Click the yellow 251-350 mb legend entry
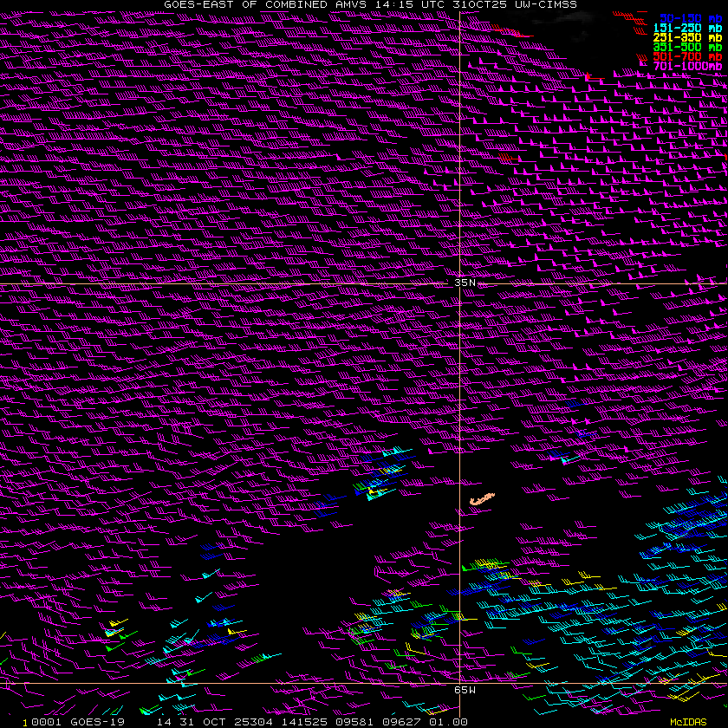Screen dimensions: 728x728 click(x=687, y=37)
